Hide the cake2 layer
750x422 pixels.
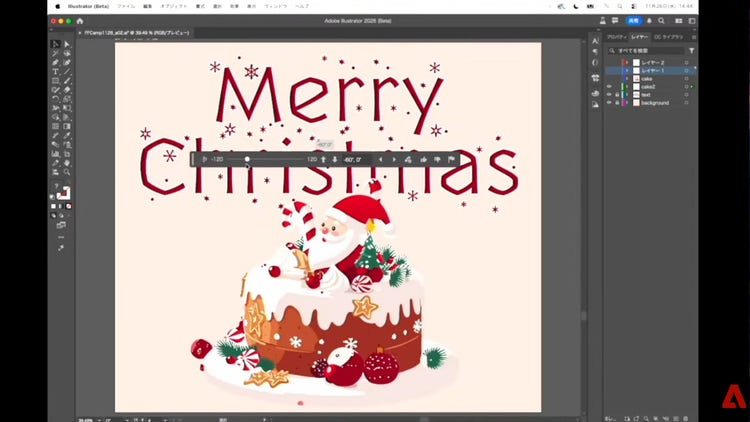click(x=609, y=86)
